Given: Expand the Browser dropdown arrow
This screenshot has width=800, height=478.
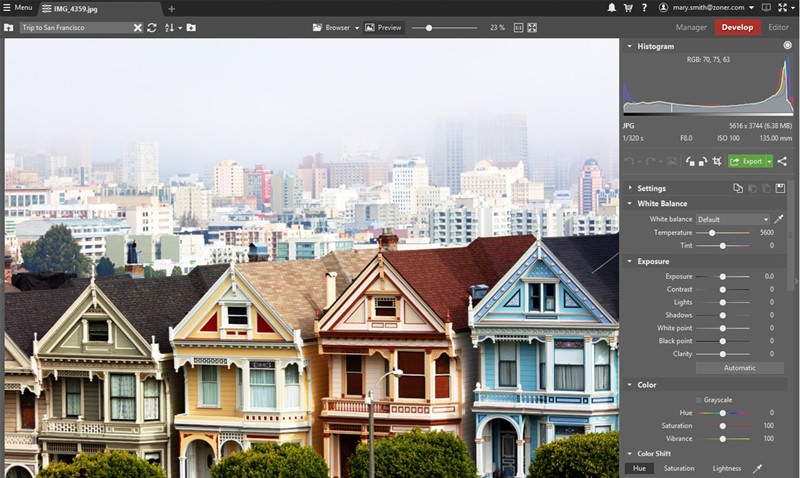Looking at the screenshot, I should (357, 28).
